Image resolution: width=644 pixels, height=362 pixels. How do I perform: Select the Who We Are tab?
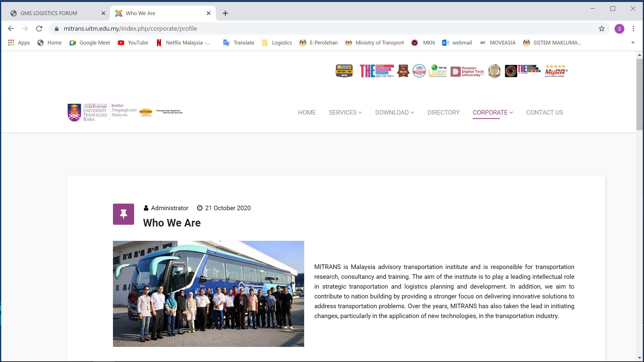point(163,13)
